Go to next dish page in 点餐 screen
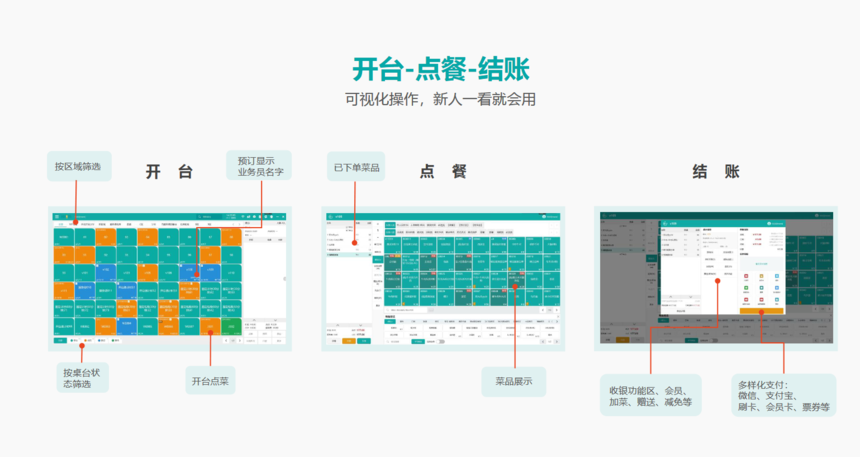 pos(556,310)
